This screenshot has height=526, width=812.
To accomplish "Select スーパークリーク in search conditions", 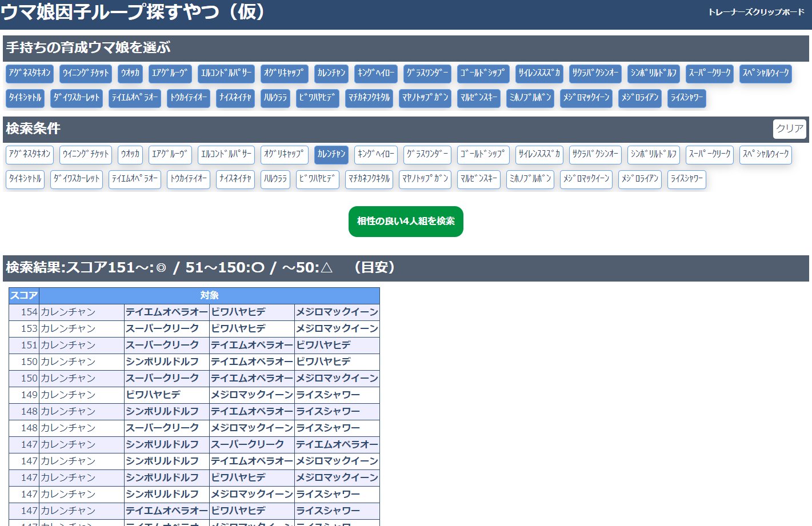I will [x=710, y=155].
